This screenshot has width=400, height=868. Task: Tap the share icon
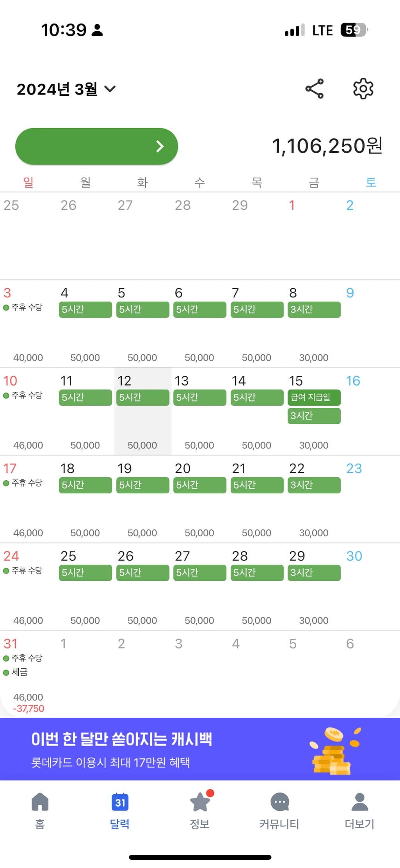tap(315, 89)
